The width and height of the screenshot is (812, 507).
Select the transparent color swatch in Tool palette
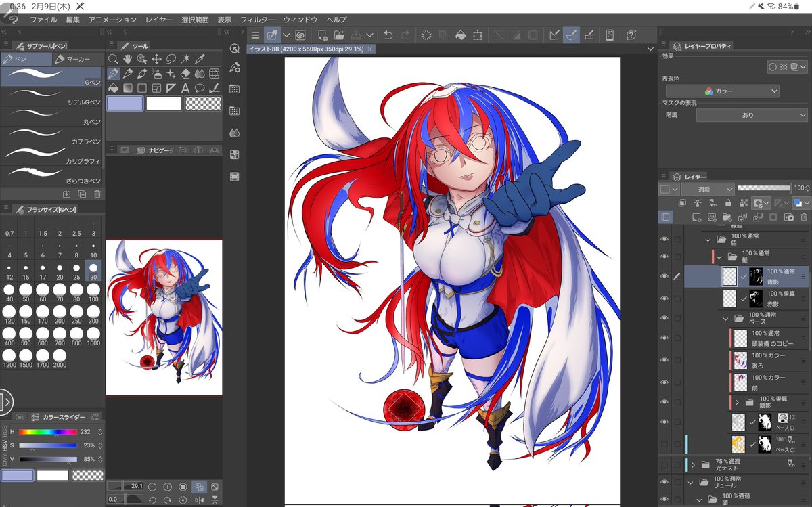pyautogui.click(x=203, y=103)
